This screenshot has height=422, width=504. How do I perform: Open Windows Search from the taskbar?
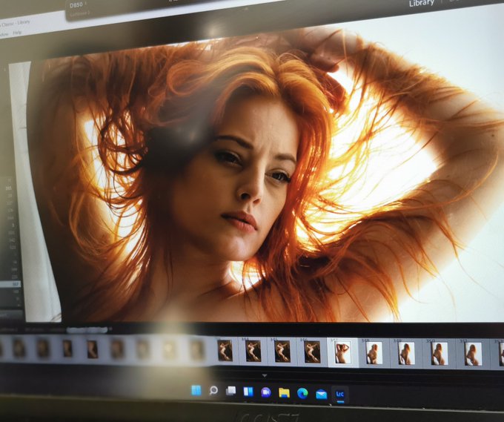coord(213,390)
